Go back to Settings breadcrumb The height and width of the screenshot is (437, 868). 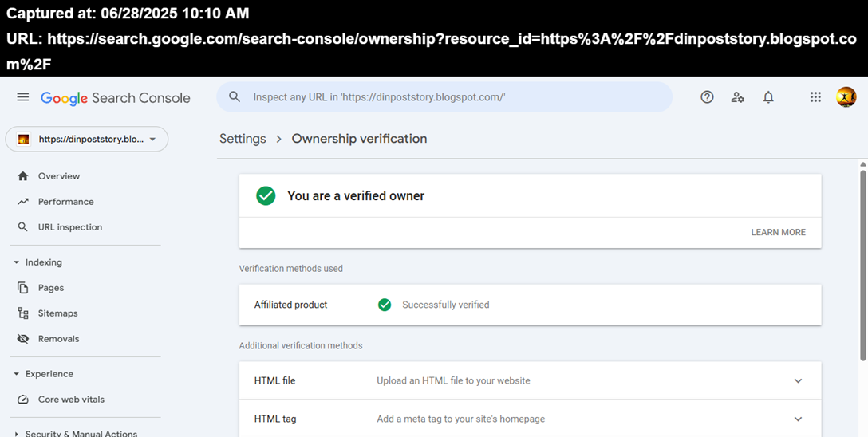pos(243,138)
